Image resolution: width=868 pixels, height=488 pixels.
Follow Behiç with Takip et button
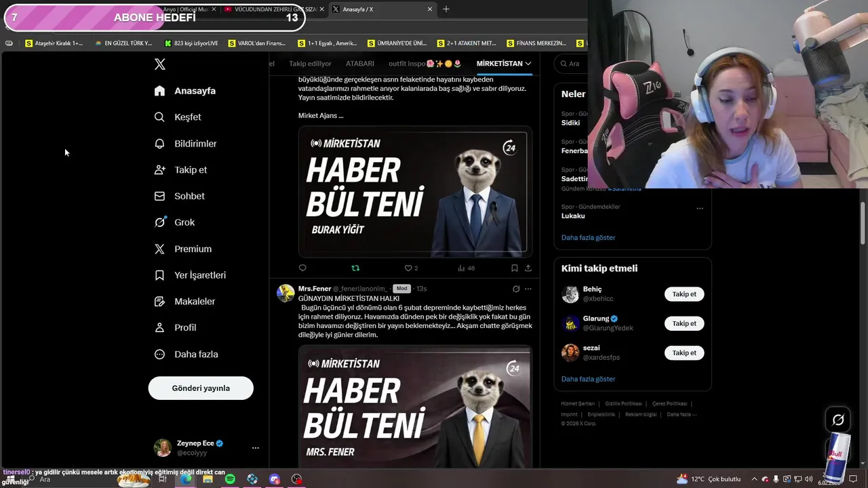(684, 294)
